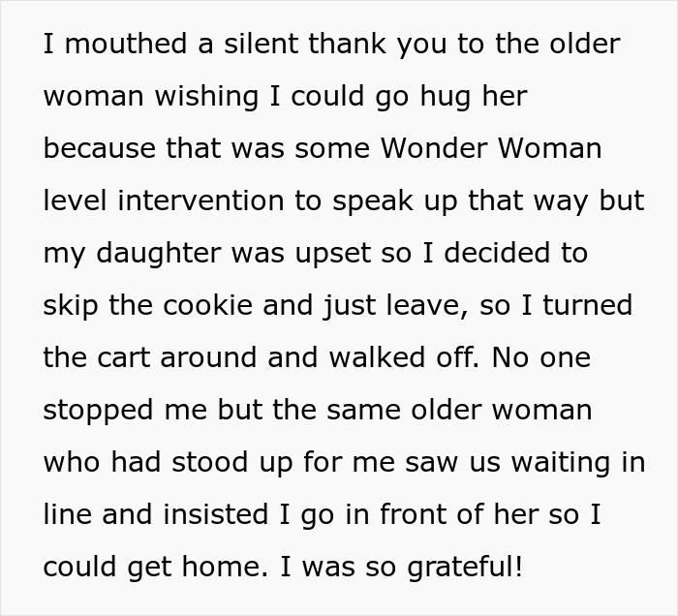Click on the word "wishing"
Viewport: 678px width, 616px height.
(206, 97)
